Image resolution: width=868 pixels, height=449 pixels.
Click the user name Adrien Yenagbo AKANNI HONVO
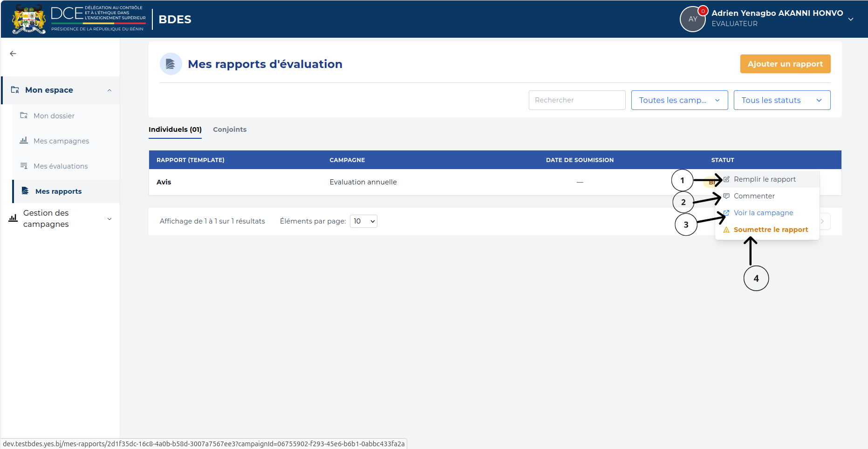click(x=777, y=13)
